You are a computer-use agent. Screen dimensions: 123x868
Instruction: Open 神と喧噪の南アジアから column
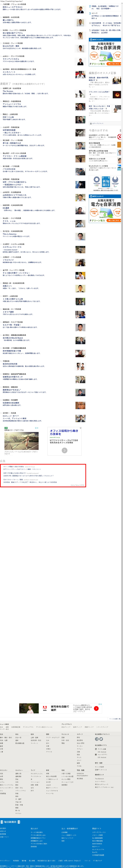point(13,33)
